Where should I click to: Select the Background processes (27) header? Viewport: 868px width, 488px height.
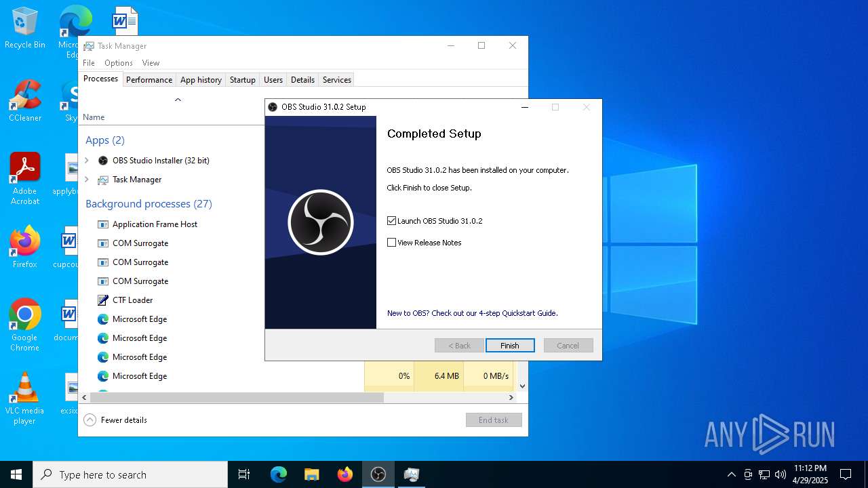[x=149, y=204]
